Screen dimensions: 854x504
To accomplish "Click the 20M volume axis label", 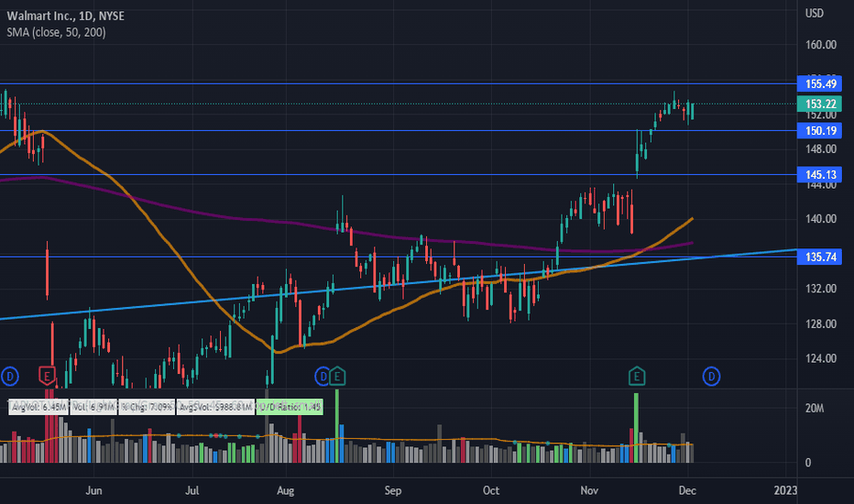I will 815,409.
